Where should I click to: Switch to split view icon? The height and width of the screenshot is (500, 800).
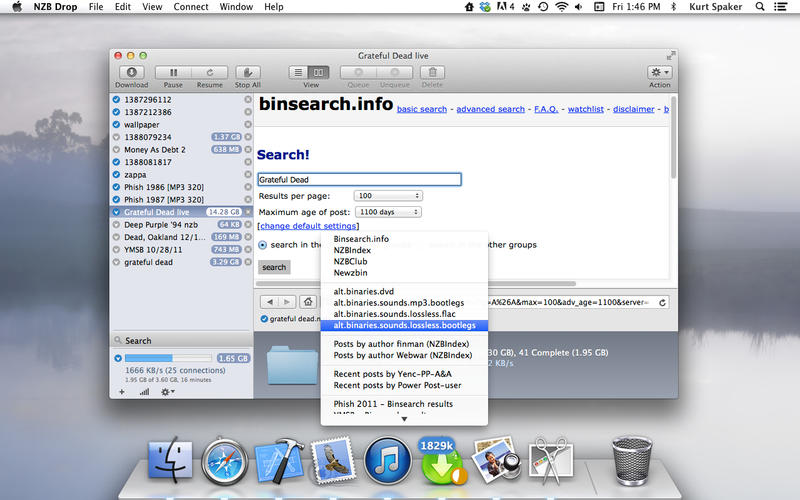pyautogui.click(x=319, y=72)
